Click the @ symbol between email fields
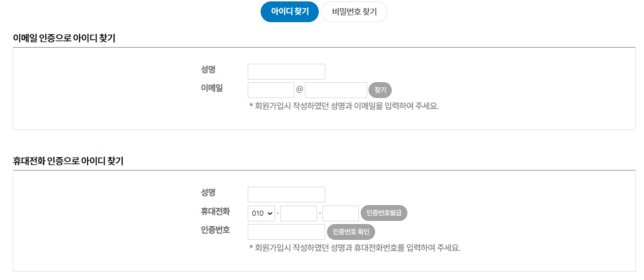The height and width of the screenshot is (280, 644). (299, 90)
